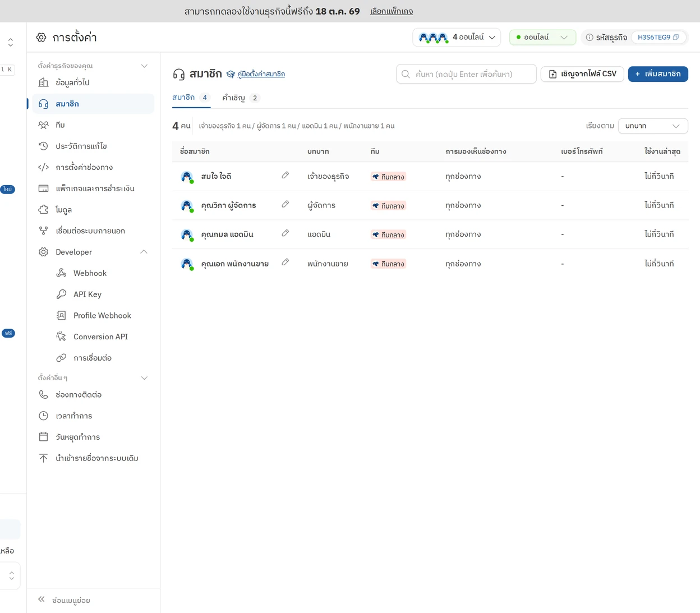This screenshot has height=613, width=700.
Task: Collapse the ตั้งค่าธุรกิจของคุณ section
Action: 144,66
